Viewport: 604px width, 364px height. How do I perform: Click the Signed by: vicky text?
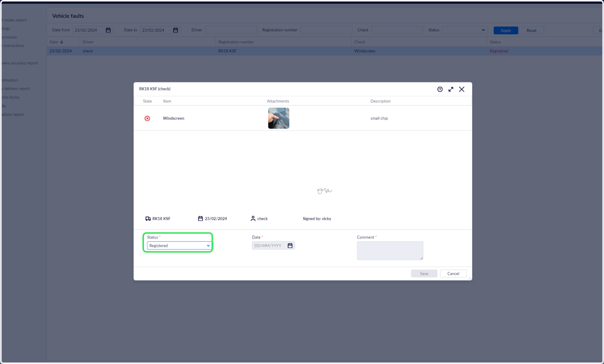(x=317, y=219)
